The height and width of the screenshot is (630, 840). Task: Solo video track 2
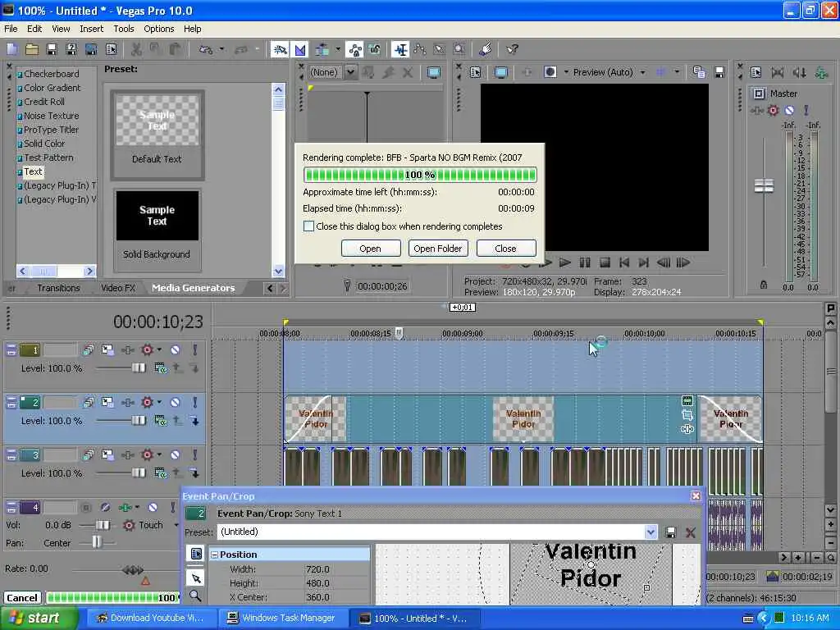195,403
